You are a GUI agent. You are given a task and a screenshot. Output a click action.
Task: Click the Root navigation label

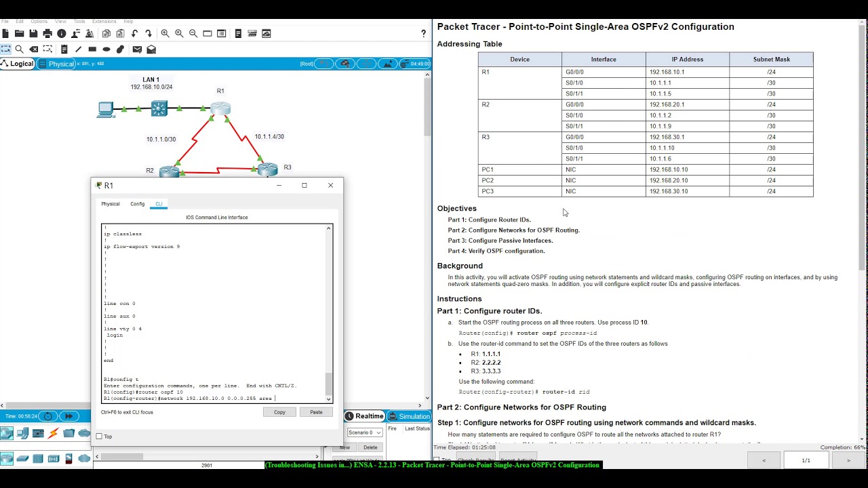(307, 64)
